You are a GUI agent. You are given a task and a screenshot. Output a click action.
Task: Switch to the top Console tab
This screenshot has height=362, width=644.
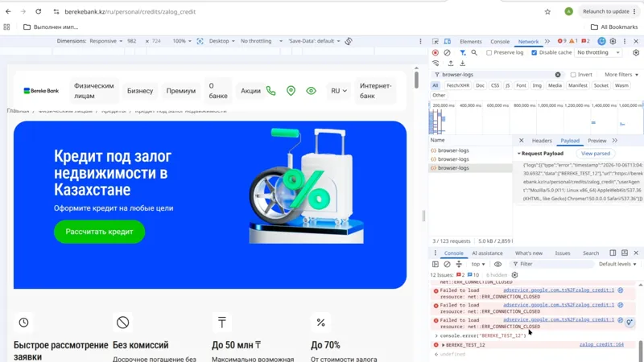pyautogui.click(x=500, y=42)
